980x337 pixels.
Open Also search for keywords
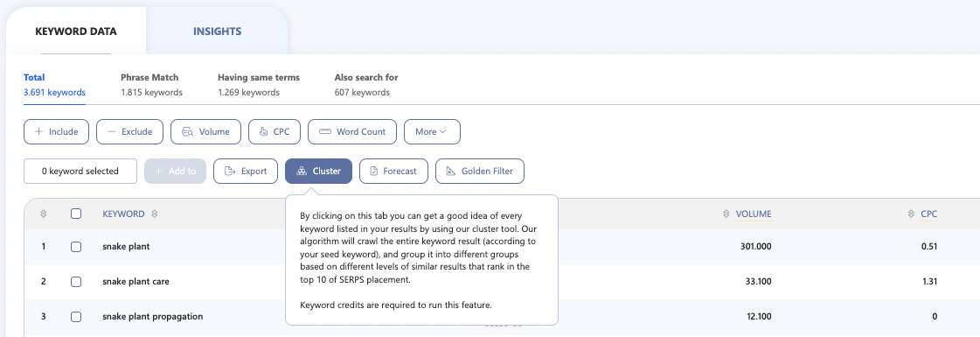366,85
